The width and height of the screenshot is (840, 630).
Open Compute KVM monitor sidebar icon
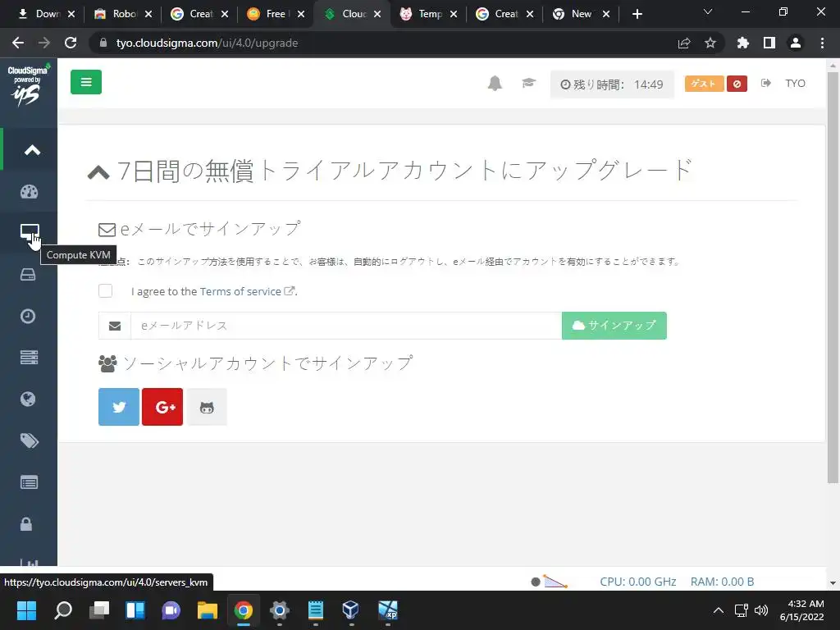(30, 232)
